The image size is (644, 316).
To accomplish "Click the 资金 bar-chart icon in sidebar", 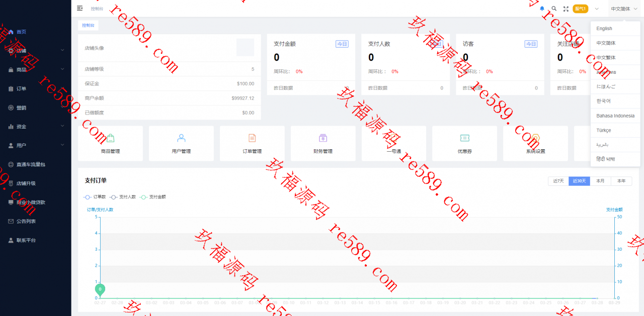I will [11, 127].
